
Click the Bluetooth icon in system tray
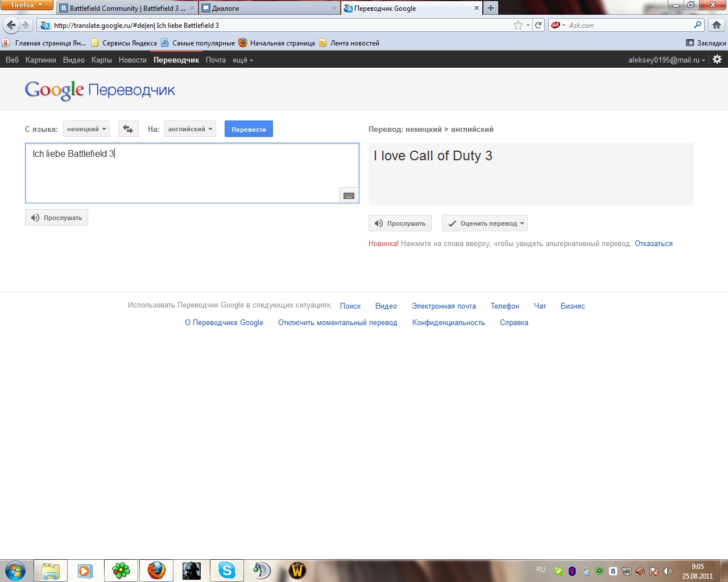(572, 571)
